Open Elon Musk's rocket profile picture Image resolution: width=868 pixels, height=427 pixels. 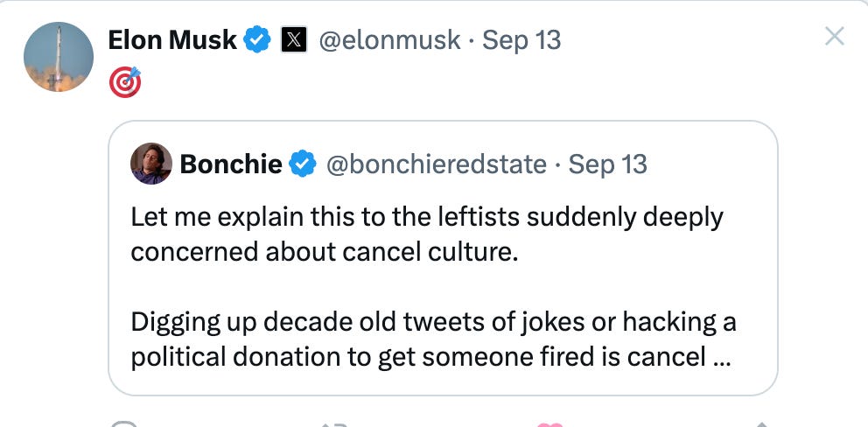click(x=58, y=57)
